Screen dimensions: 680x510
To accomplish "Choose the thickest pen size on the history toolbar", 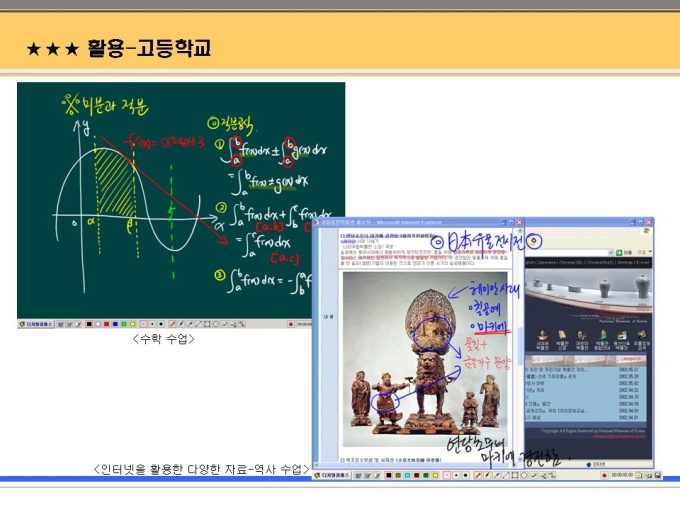I will click(465, 475).
